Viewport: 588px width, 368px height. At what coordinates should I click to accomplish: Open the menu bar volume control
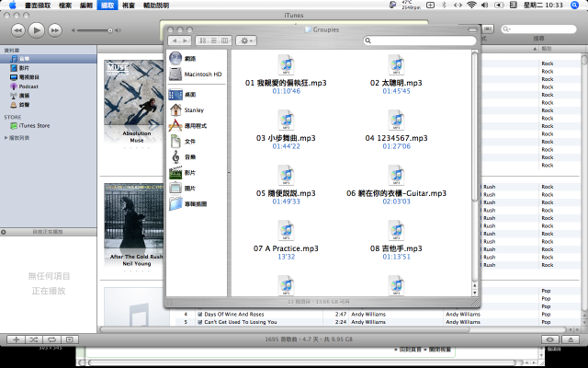click(x=484, y=5)
